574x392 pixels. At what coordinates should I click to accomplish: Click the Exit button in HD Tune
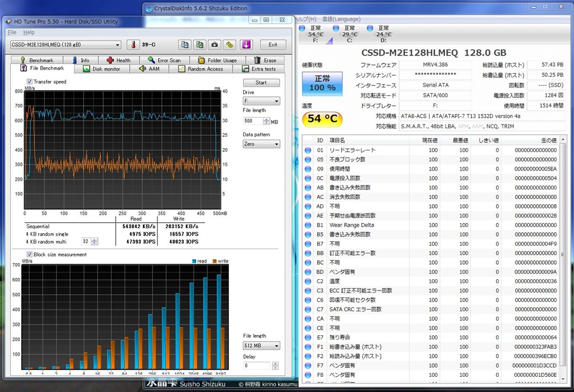[x=272, y=45]
